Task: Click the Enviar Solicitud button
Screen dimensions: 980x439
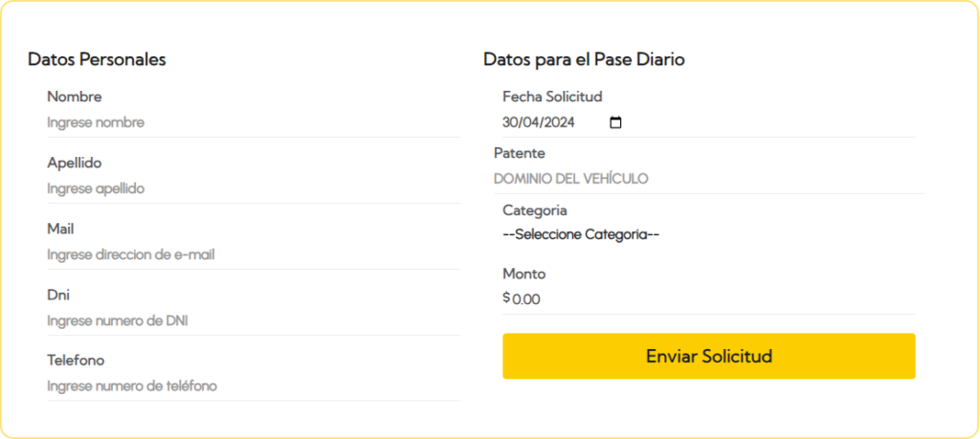Action: [709, 356]
